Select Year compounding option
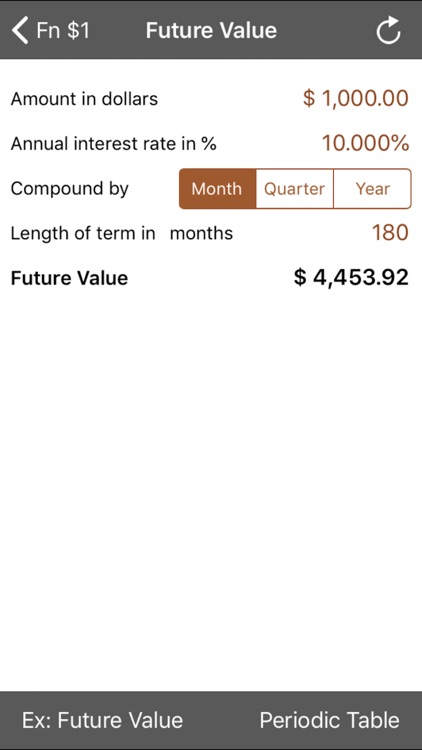Viewport: 422px width, 750px height. pos(372,188)
